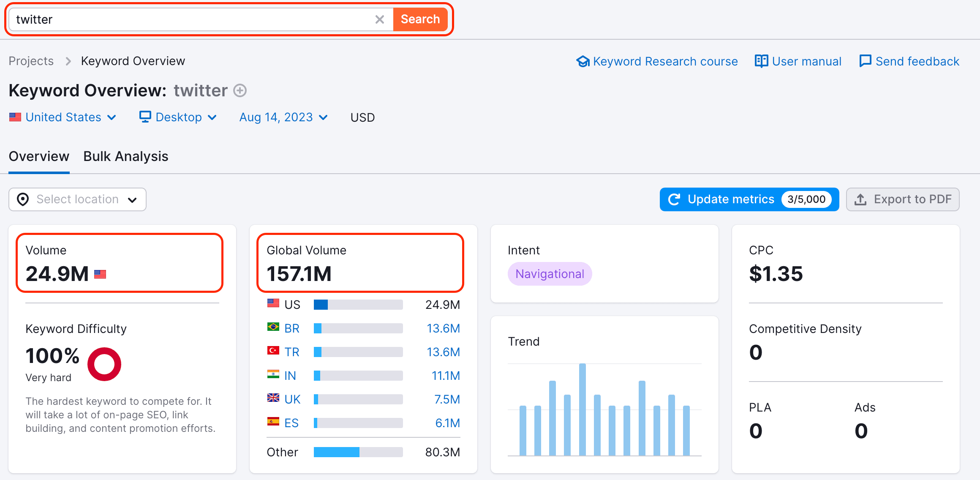This screenshot has height=480, width=980.
Task: Click the User manual book icon
Action: coord(761,61)
